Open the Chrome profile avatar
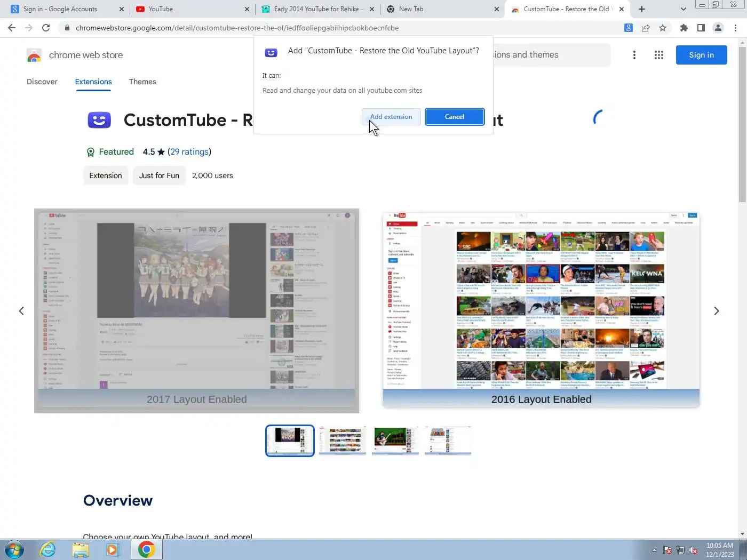This screenshot has height=560, width=747. coord(718,28)
